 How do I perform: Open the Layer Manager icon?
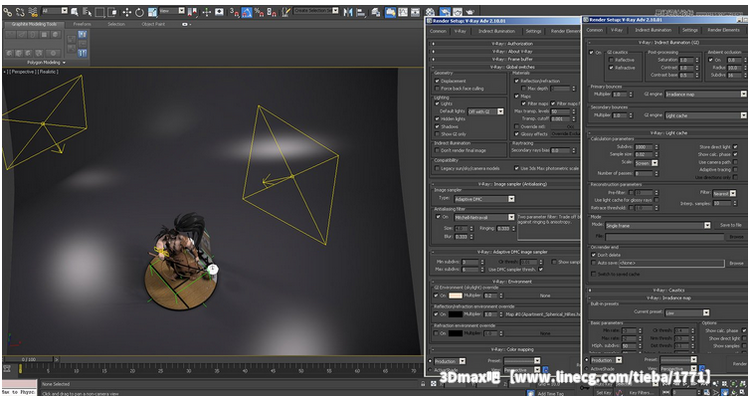[376, 12]
